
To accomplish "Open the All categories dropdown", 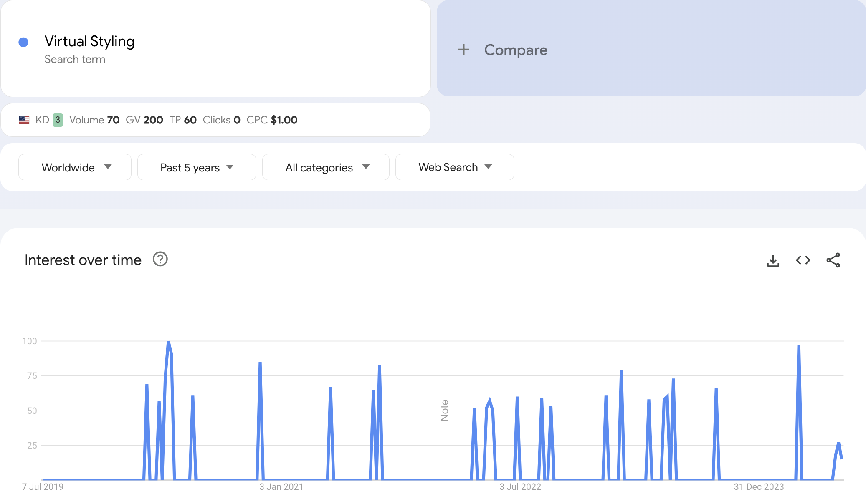I will [x=326, y=167].
